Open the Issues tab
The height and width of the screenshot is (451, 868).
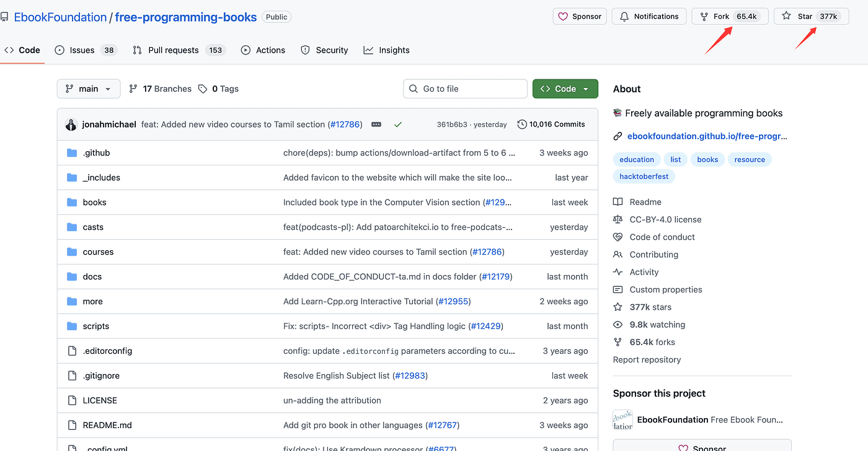[82, 50]
